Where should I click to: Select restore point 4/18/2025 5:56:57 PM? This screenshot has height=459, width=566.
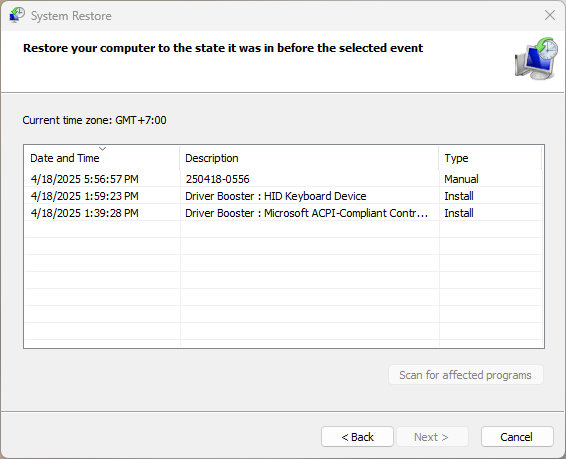coord(284,179)
